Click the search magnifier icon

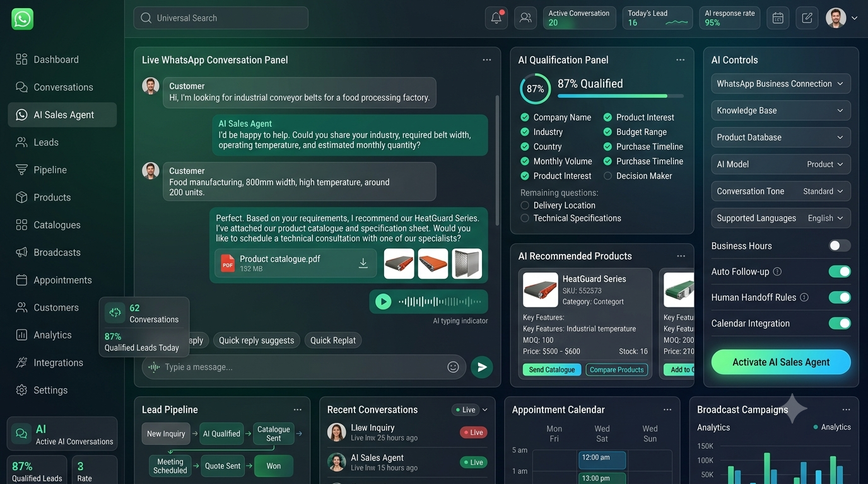click(146, 18)
